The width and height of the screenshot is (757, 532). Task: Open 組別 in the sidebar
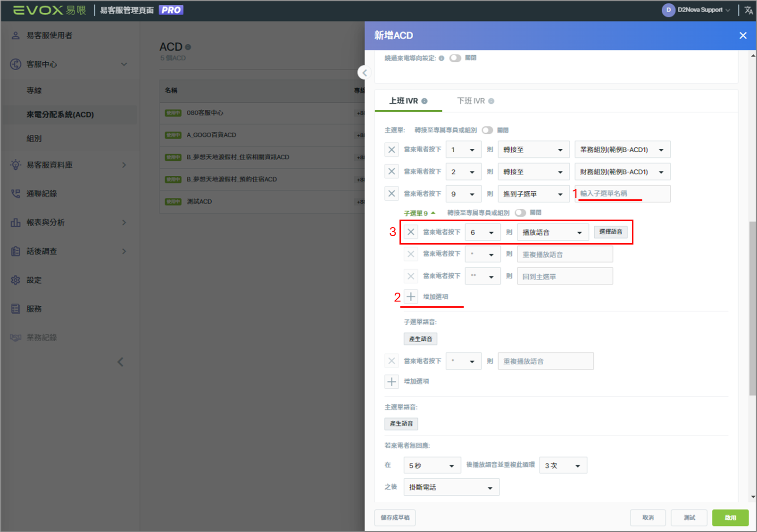pos(34,139)
